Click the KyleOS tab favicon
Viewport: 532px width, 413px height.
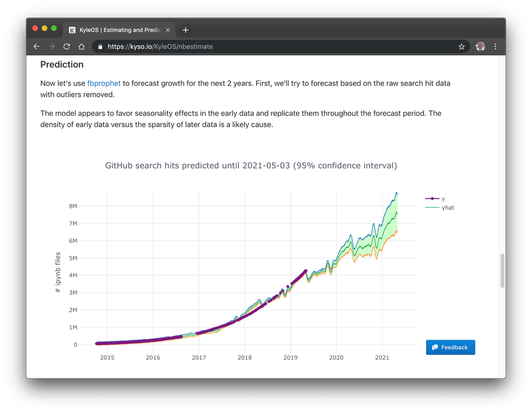tap(72, 30)
